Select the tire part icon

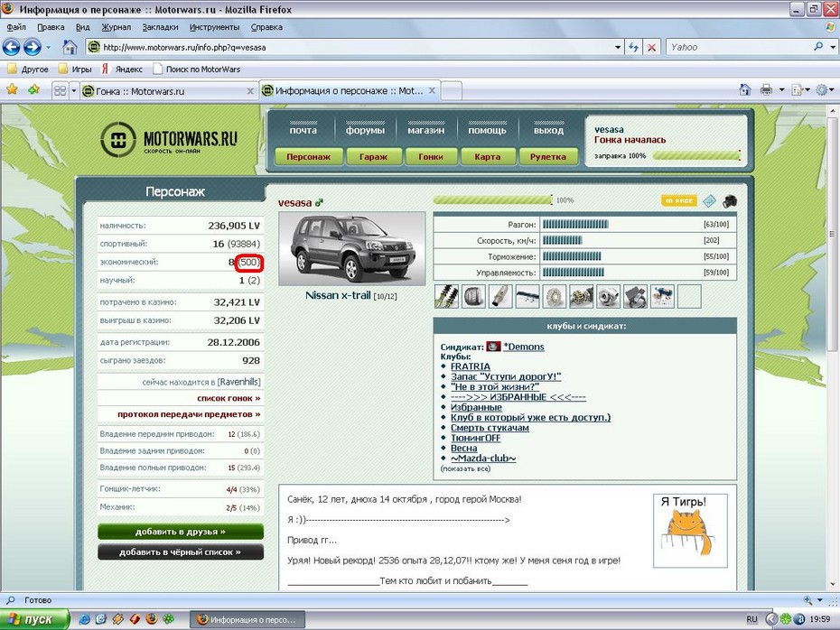coord(473,297)
